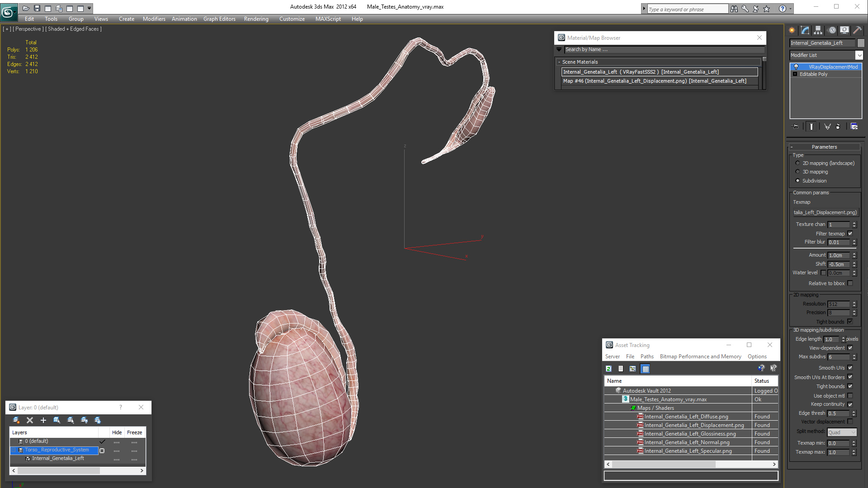
Task: Open the Rendering menu
Action: pos(256,19)
